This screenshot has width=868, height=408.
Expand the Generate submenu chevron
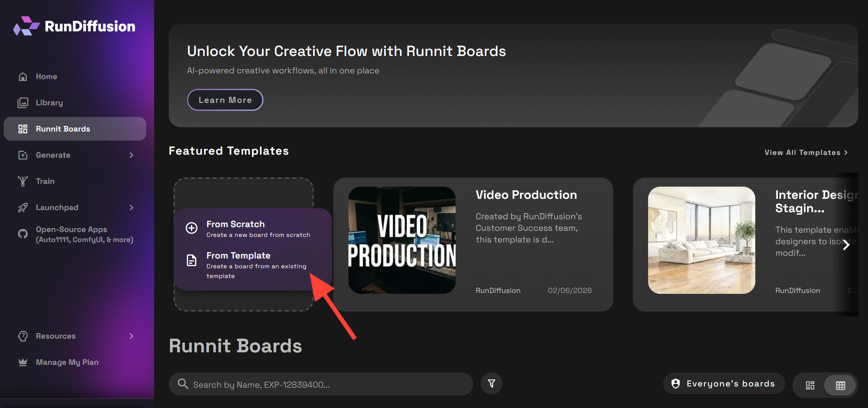click(x=131, y=155)
